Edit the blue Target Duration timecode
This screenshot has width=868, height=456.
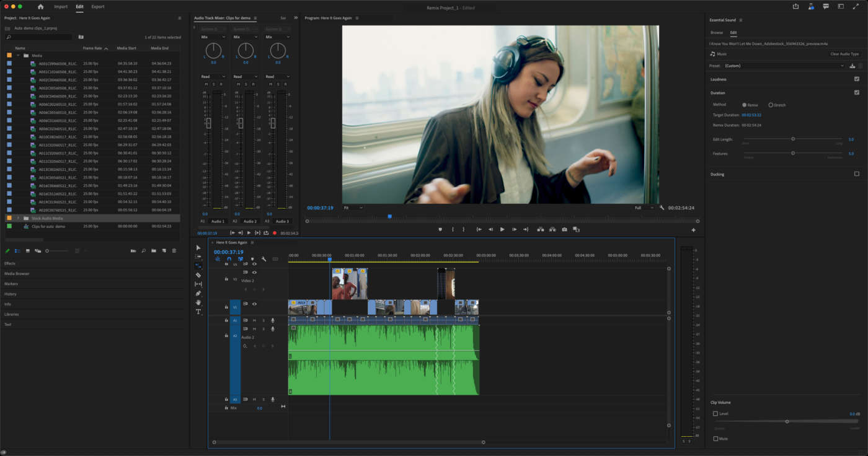pyautogui.click(x=753, y=115)
